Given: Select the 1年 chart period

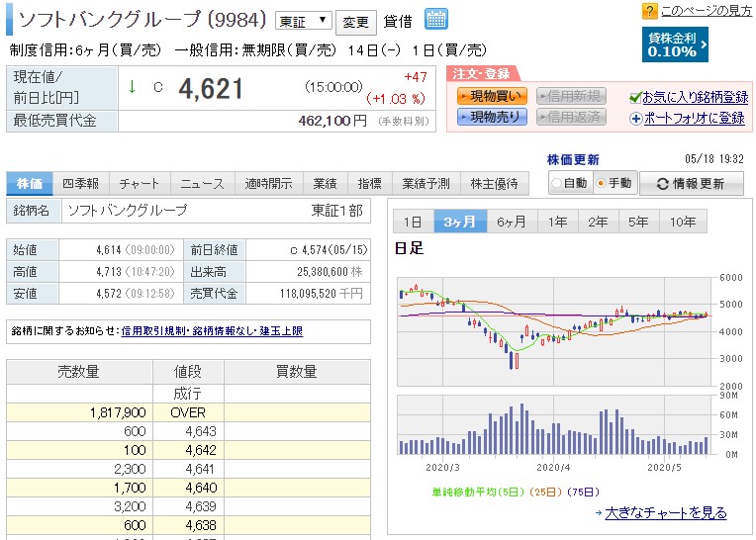Looking at the screenshot, I should click(557, 222).
